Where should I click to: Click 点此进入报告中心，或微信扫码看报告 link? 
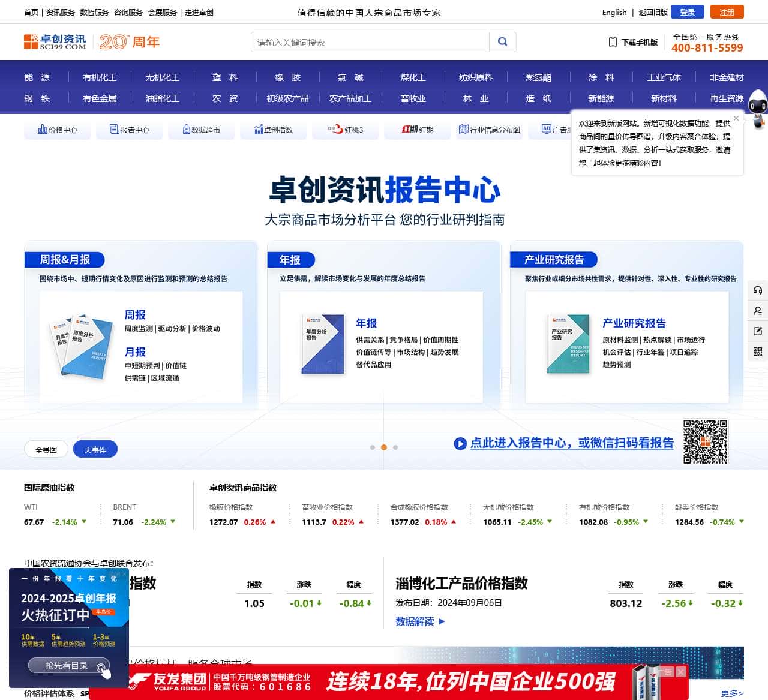572,443
